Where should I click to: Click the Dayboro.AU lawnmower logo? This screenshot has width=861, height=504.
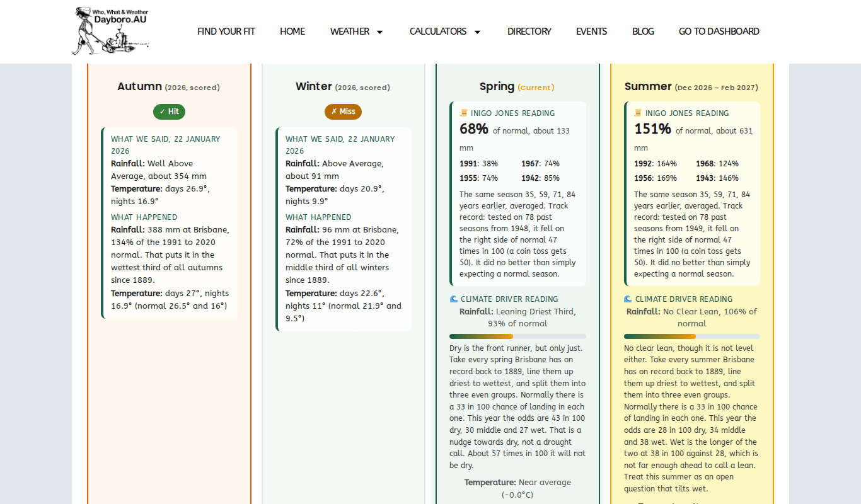(111, 31)
